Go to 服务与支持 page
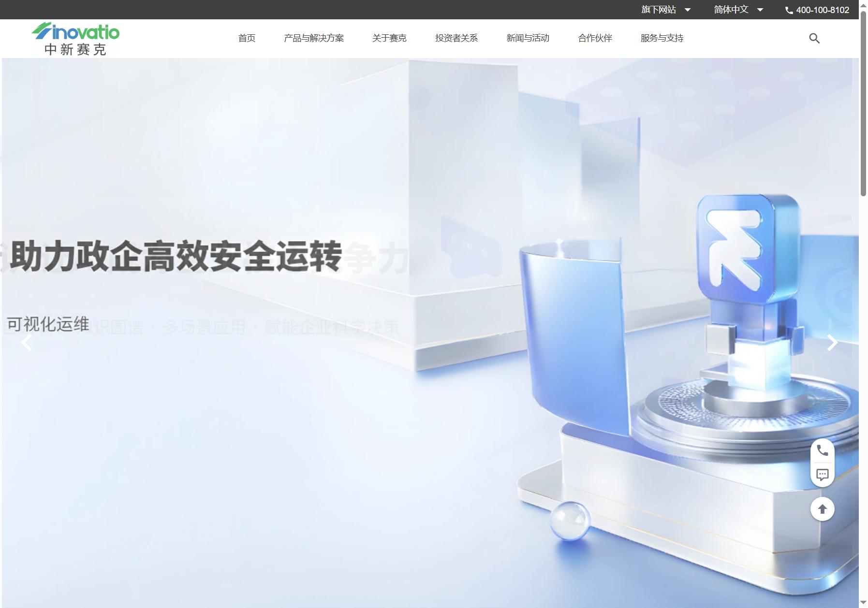 [662, 38]
